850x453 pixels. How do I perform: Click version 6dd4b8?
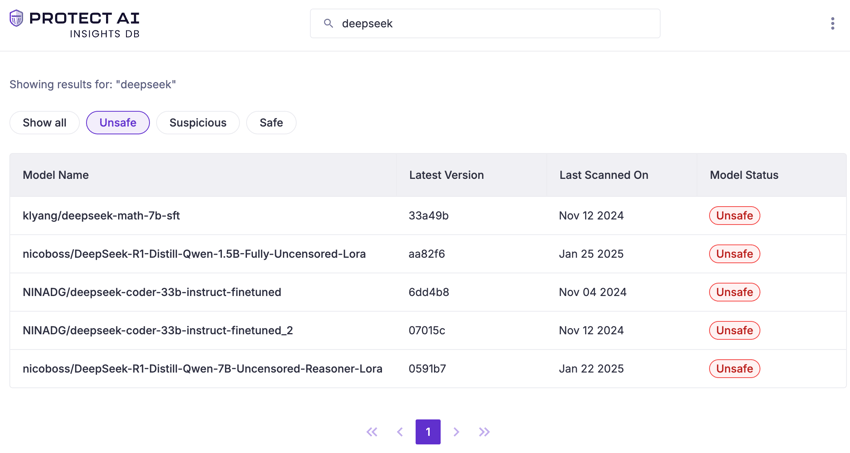pos(429,292)
